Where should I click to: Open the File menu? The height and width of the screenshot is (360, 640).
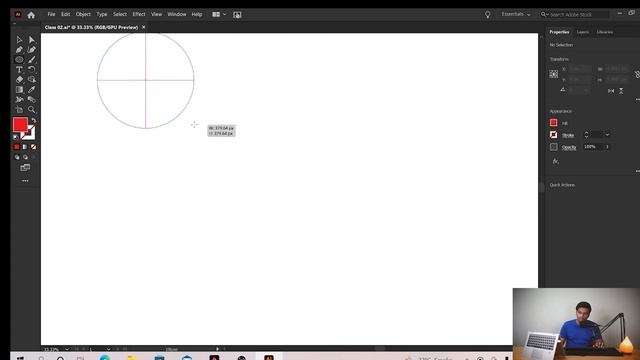(x=51, y=14)
